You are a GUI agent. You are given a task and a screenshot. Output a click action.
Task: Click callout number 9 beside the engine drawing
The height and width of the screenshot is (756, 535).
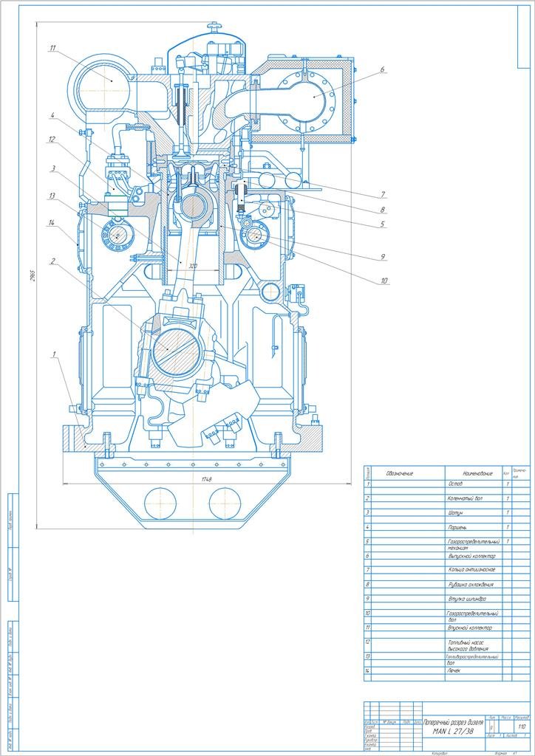point(382,258)
